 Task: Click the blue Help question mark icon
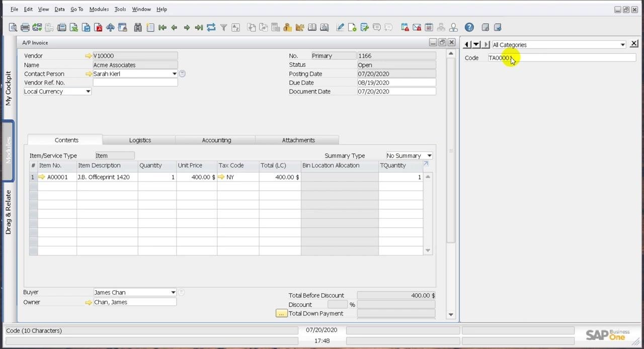tap(469, 27)
